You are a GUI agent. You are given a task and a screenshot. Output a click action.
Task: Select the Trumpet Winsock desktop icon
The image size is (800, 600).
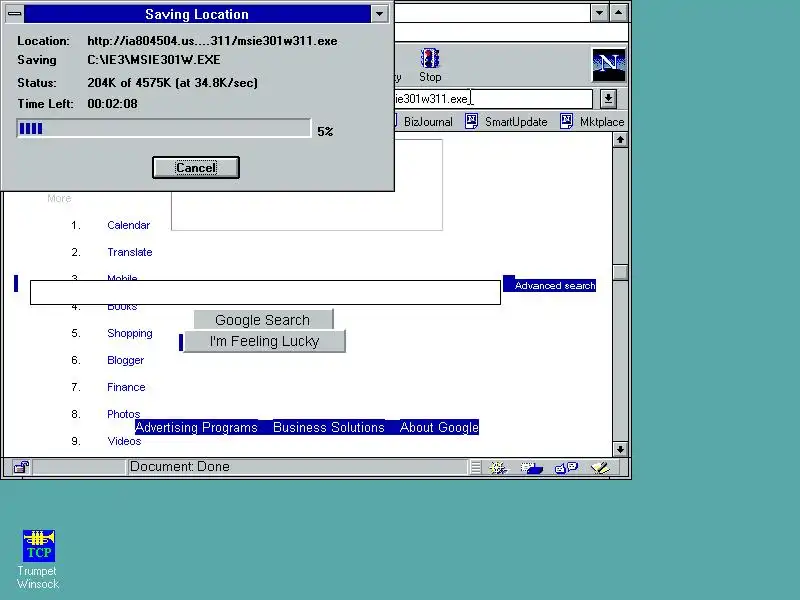pos(38,559)
